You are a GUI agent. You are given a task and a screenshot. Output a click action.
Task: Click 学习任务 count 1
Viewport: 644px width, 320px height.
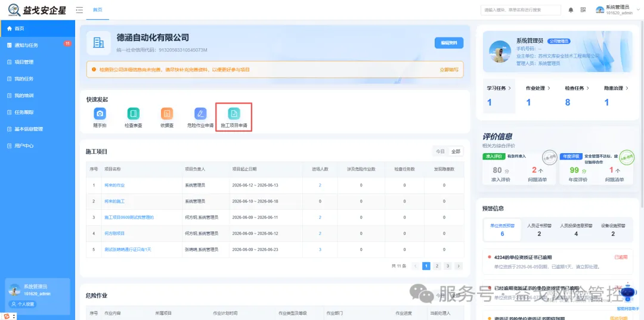[x=490, y=102]
